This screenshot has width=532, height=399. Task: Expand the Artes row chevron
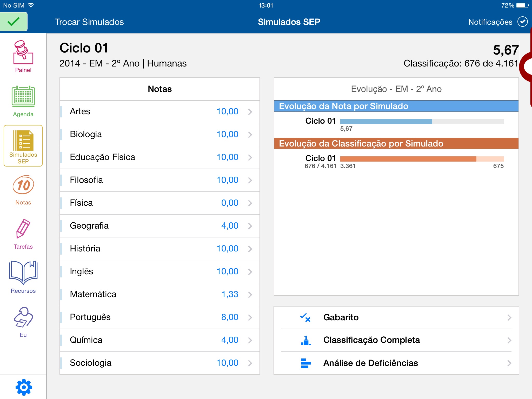pos(250,112)
